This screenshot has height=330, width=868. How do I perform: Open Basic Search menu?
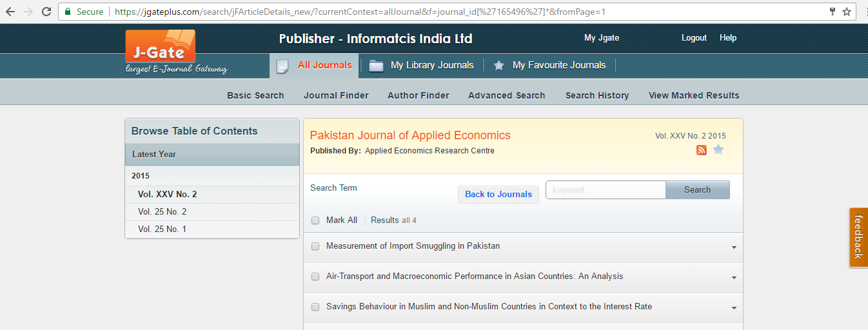click(x=255, y=95)
